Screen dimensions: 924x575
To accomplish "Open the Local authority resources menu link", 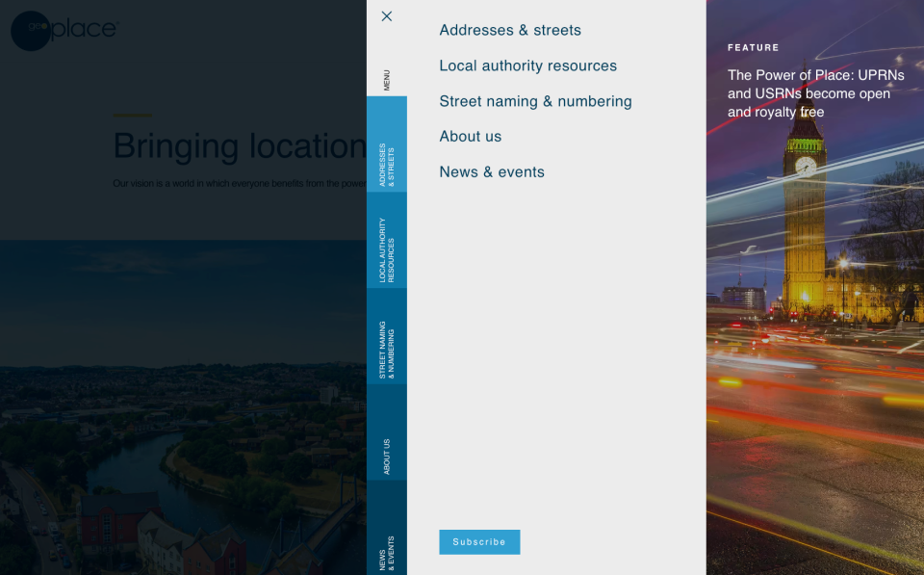I will (x=528, y=65).
